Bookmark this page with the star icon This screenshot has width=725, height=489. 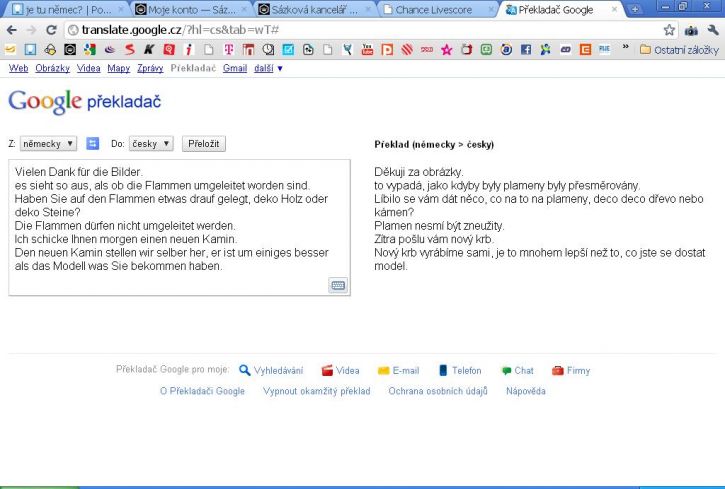pos(669,30)
